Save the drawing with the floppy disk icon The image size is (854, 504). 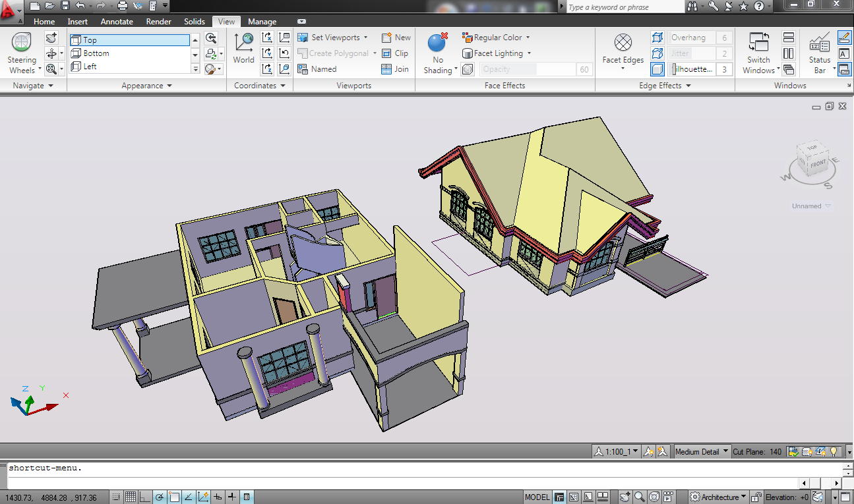(65, 7)
